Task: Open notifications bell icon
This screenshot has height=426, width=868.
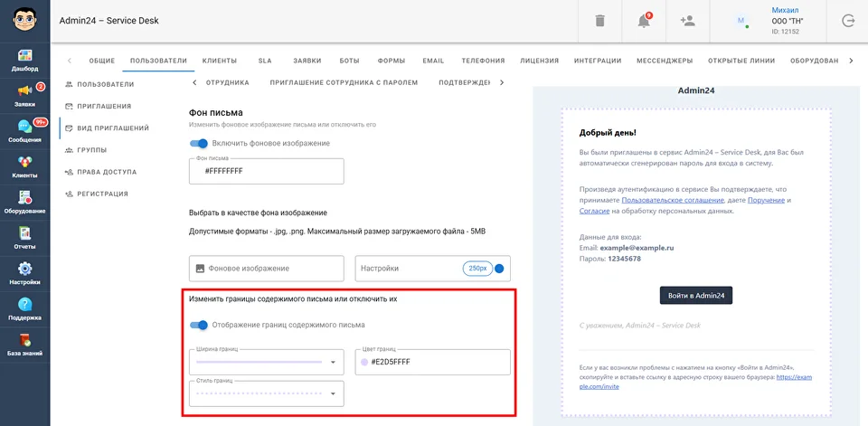Action: click(x=643, y=21)
